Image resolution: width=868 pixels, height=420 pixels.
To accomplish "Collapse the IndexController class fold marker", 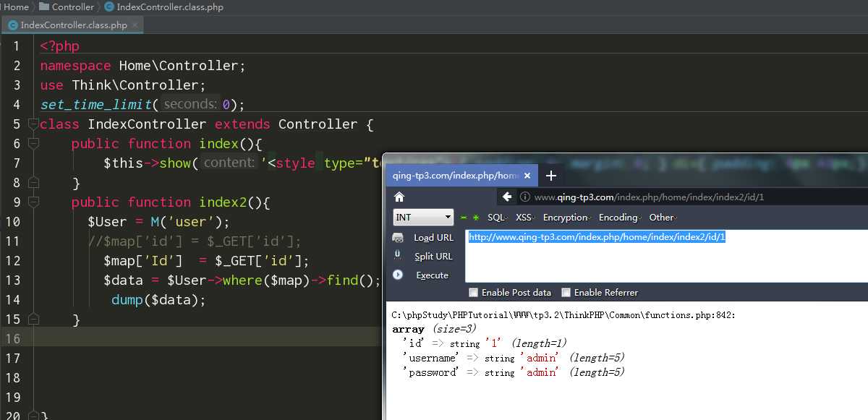I will 33,124.
